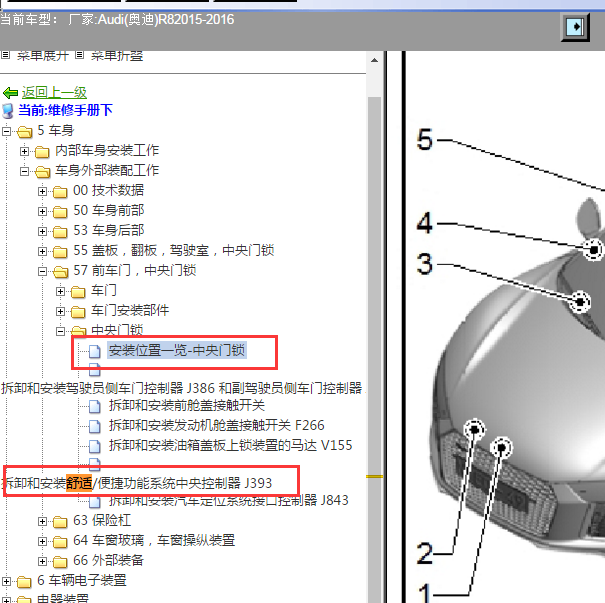The height and width of the screenshot is (603, 605).
Task: Click the 当前:维修手册下 book icon
Action: click(8, 111)
